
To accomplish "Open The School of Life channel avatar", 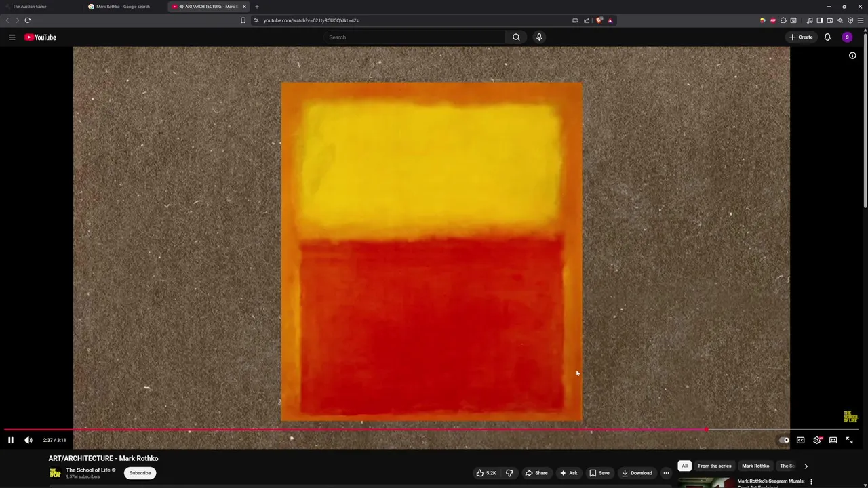I will point(55,473).
